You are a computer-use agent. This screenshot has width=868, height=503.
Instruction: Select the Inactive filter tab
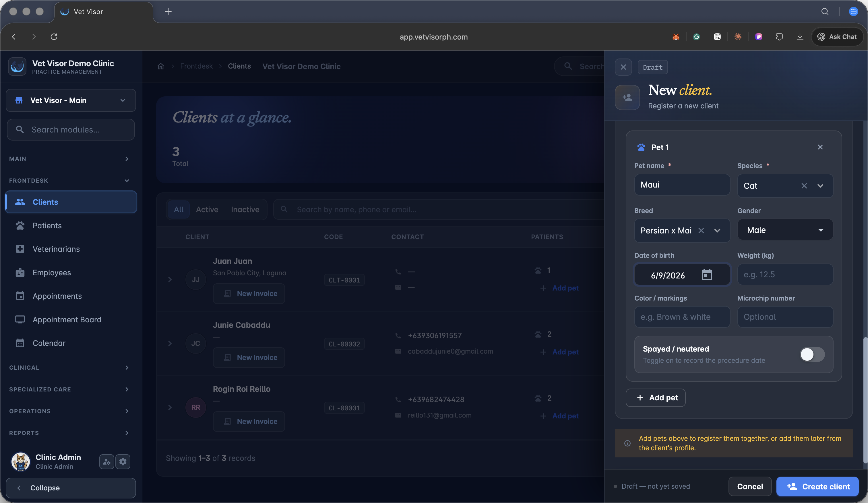point(245,210)
